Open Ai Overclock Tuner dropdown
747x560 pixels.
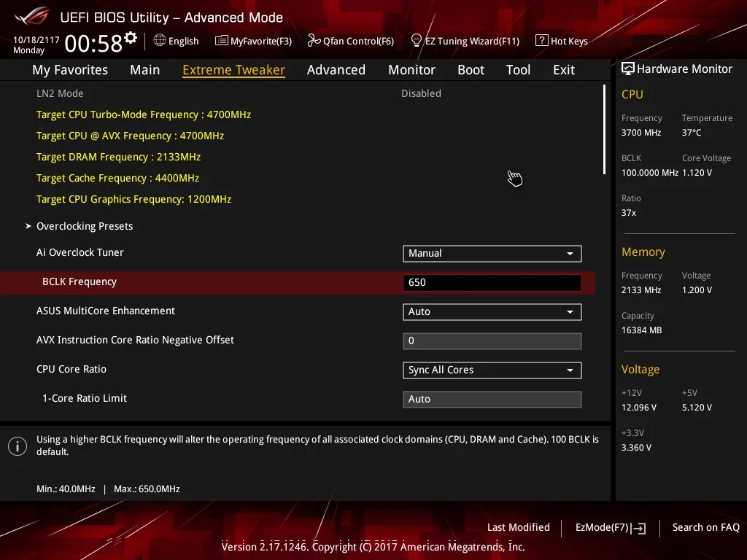(x=492, y=253)
